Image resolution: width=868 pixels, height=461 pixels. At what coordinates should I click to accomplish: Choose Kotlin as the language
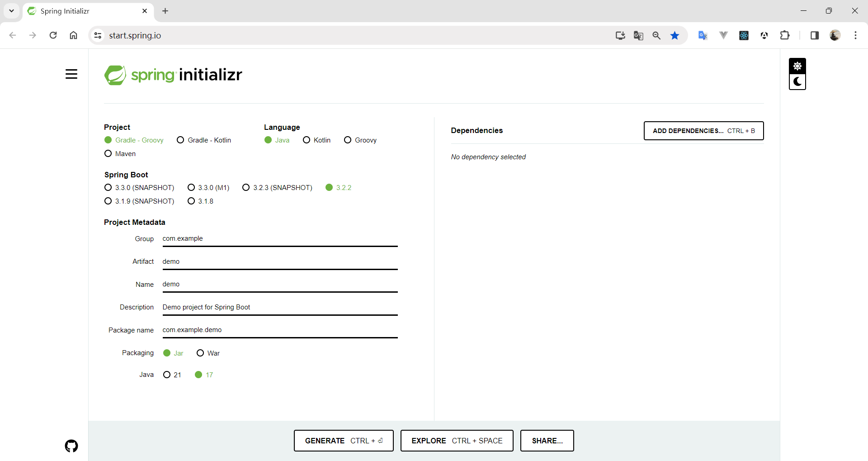click(307, 140)
